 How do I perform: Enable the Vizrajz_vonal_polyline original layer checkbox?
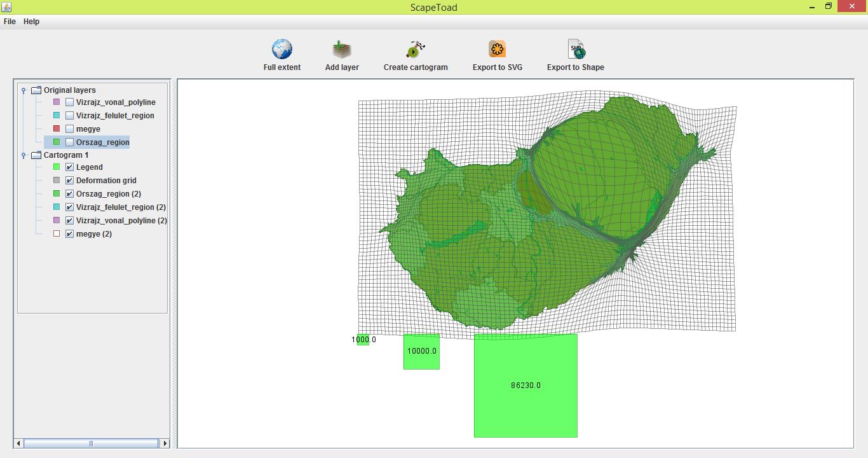pyautogui.click(x=70, y=102)
